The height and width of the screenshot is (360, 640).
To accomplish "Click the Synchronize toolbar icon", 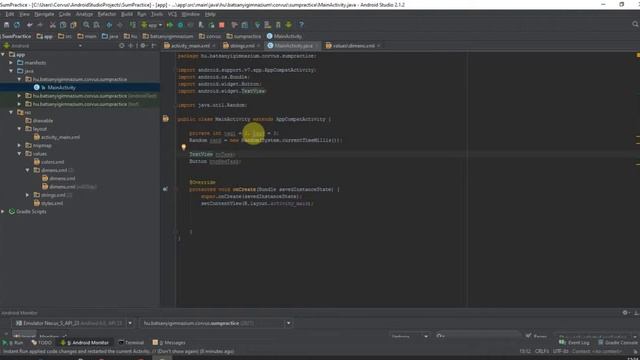I will [17, 25].
